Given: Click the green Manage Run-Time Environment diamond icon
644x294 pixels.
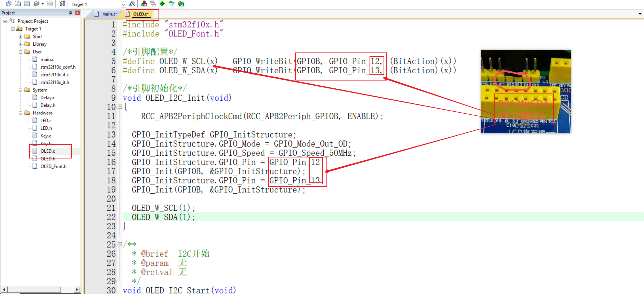Looking at the screenshot, I should [162, 4].
